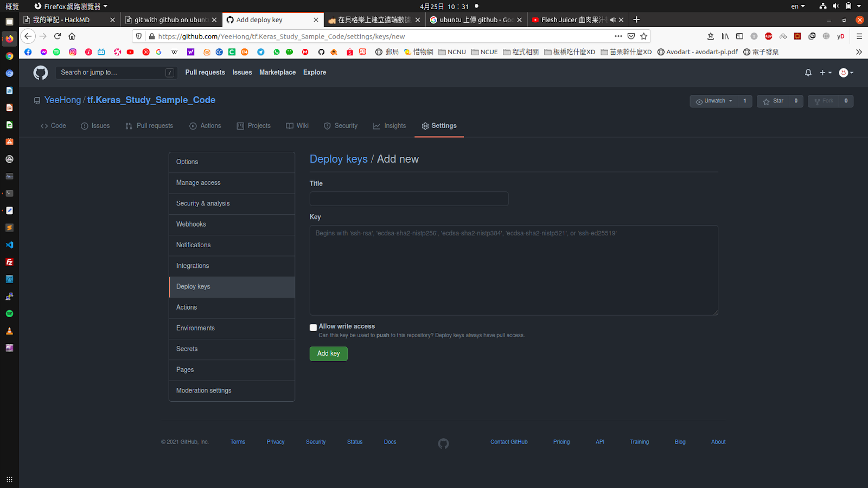Open the GitHub notifications bell
The image size is (868, 488).
(808, 73)
